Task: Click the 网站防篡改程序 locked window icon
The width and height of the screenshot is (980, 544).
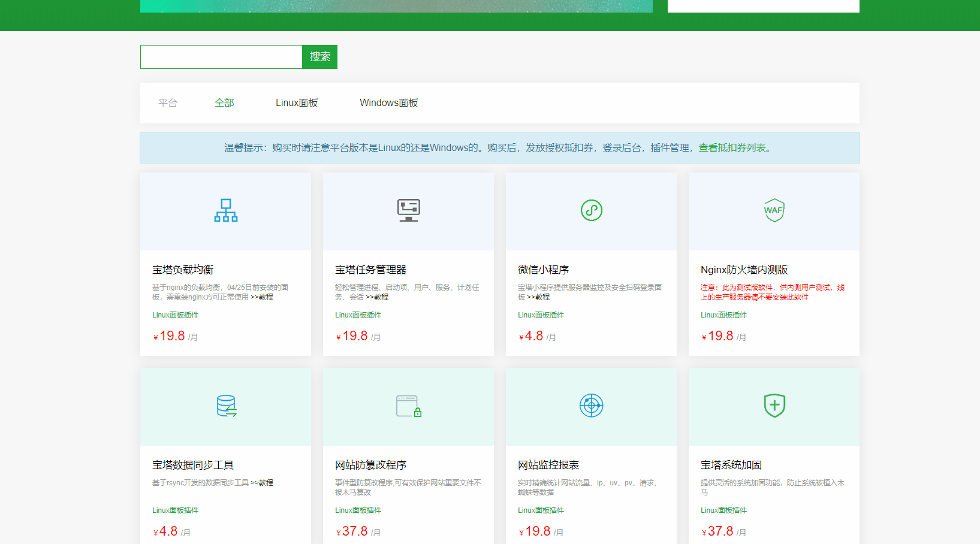Action: 409,406
